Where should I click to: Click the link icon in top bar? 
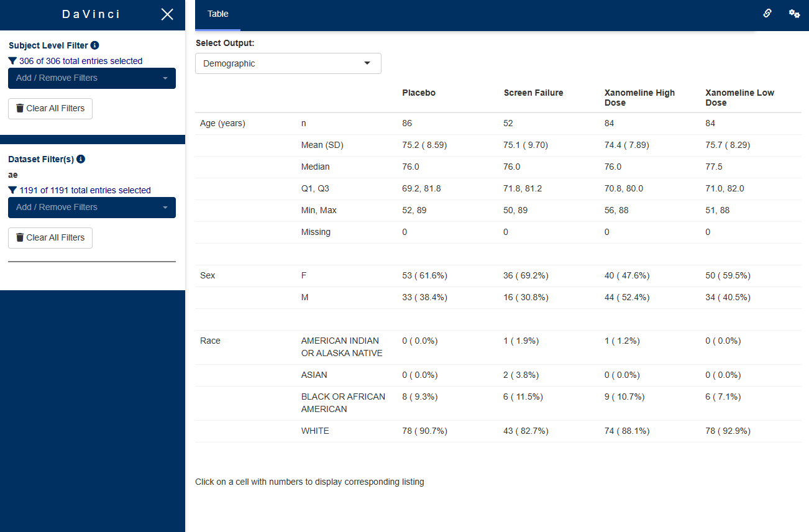pyautogui.click(x=767, y=14)
